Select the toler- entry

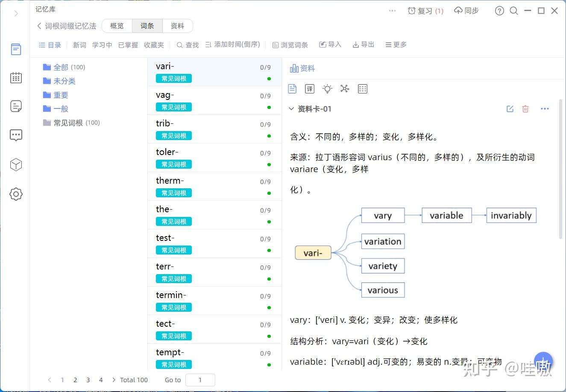click(214, 158)
